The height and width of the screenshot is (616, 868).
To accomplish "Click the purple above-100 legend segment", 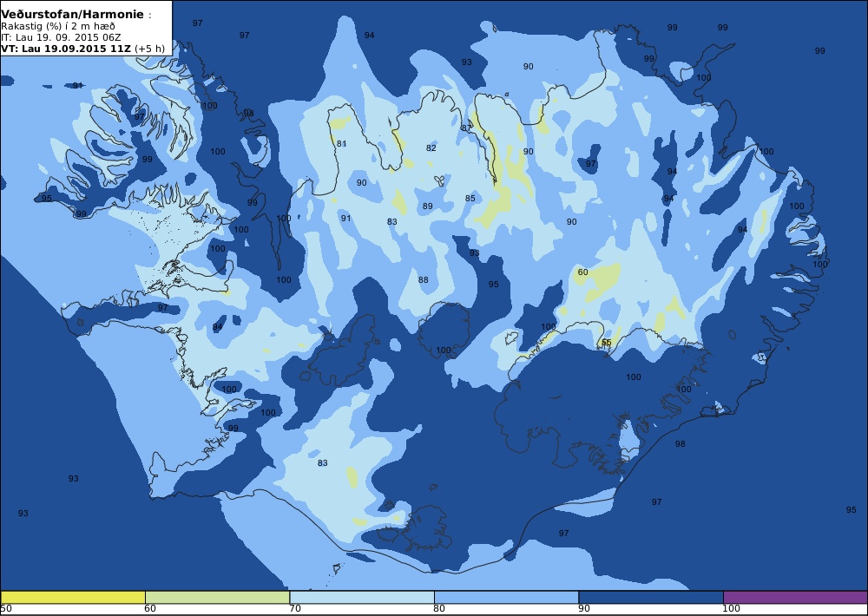I will pyautogui.click(x=795, y=597).
